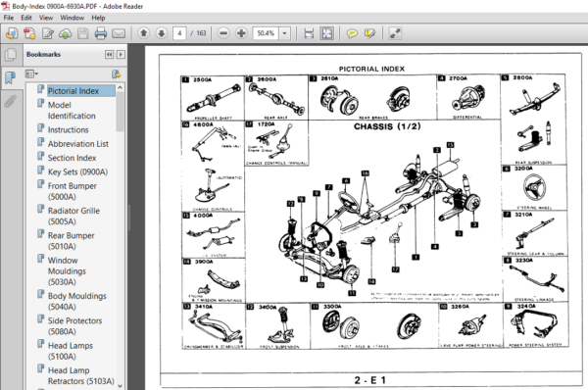Open the Attachments paperclip panel
The height and width of the screenshot is (390, 588).
click(10, 101)
